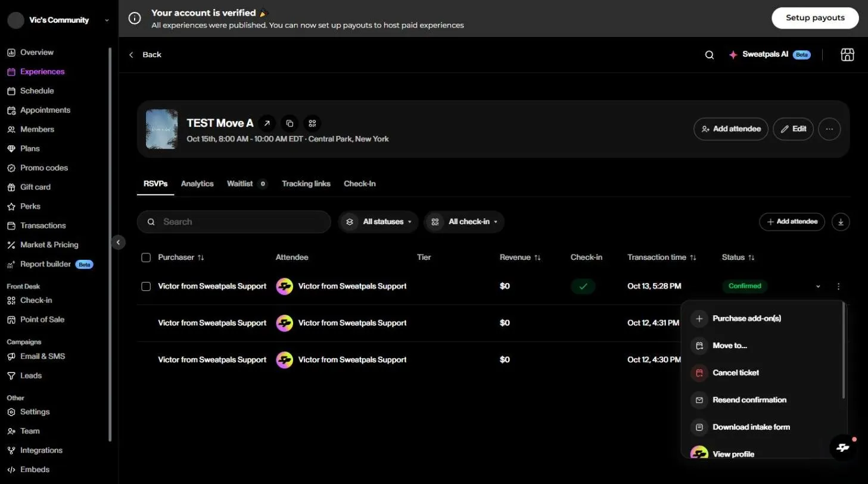Open row options for the Confirmed RSVP
This screenshot has height=484, width=868.
click(x=838, y=286)
